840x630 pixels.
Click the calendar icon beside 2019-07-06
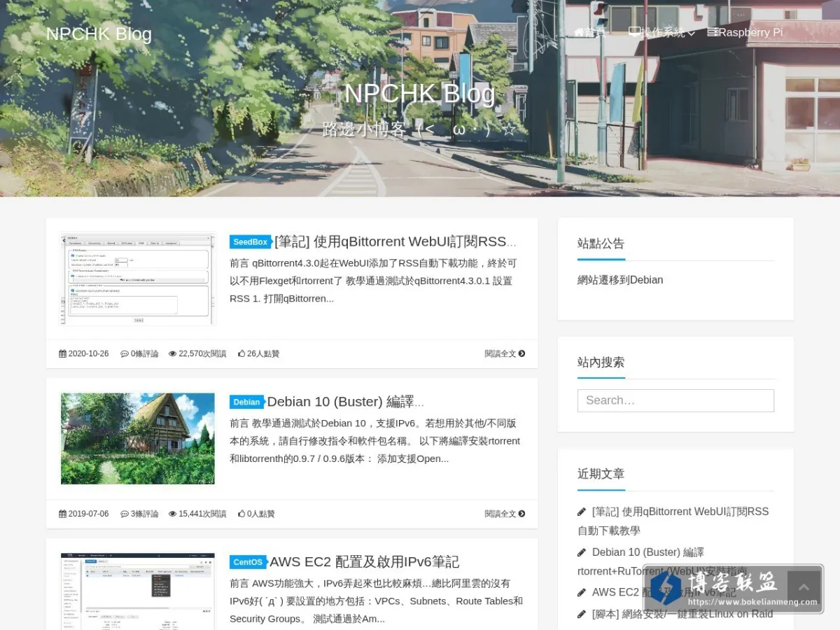[62, 514]
